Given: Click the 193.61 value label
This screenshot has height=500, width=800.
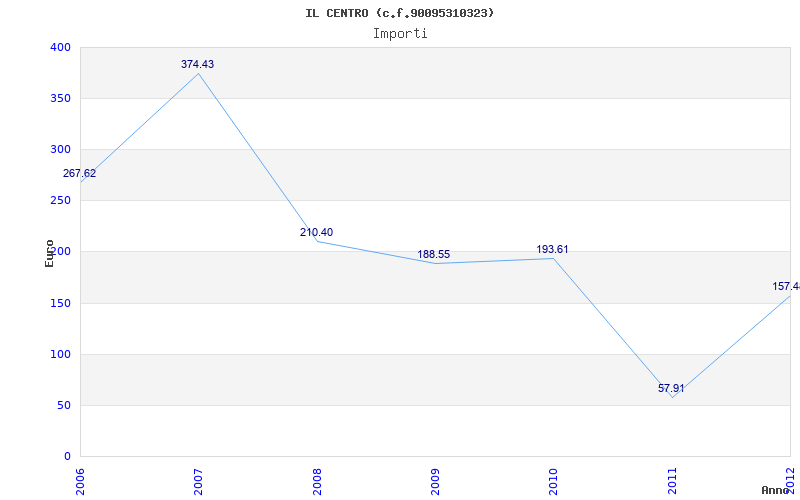Looking at the screenshot, I should point(552,249).
